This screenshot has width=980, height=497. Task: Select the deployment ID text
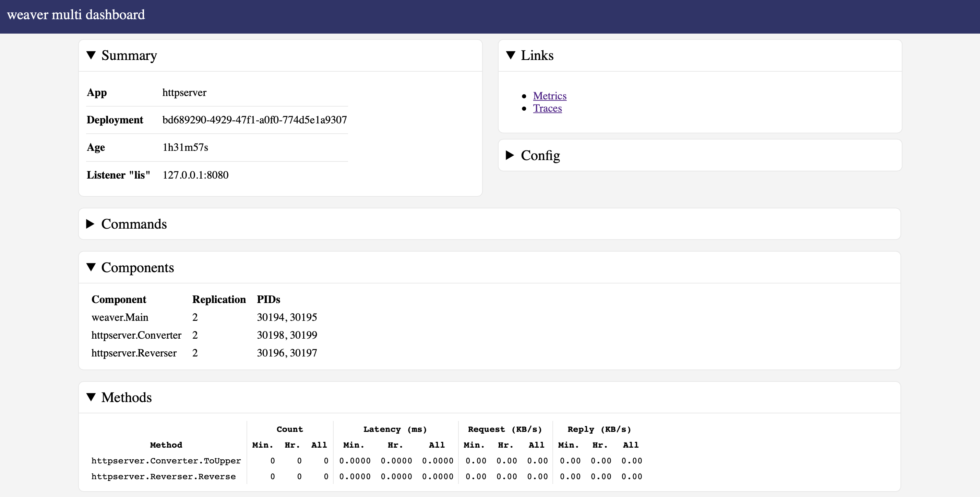254,120
